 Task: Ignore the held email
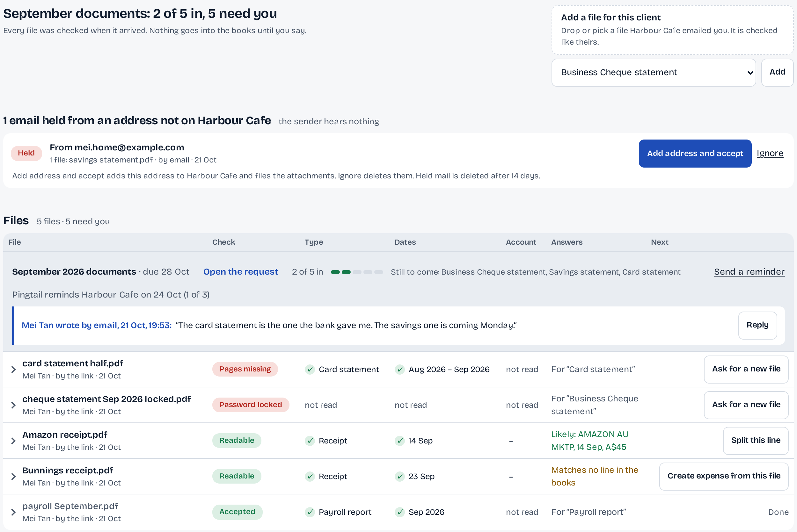point(770,153)
